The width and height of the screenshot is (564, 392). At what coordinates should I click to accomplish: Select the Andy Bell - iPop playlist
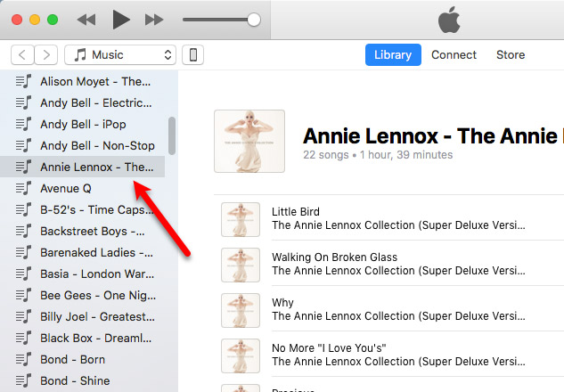click(x=83, y=125)
